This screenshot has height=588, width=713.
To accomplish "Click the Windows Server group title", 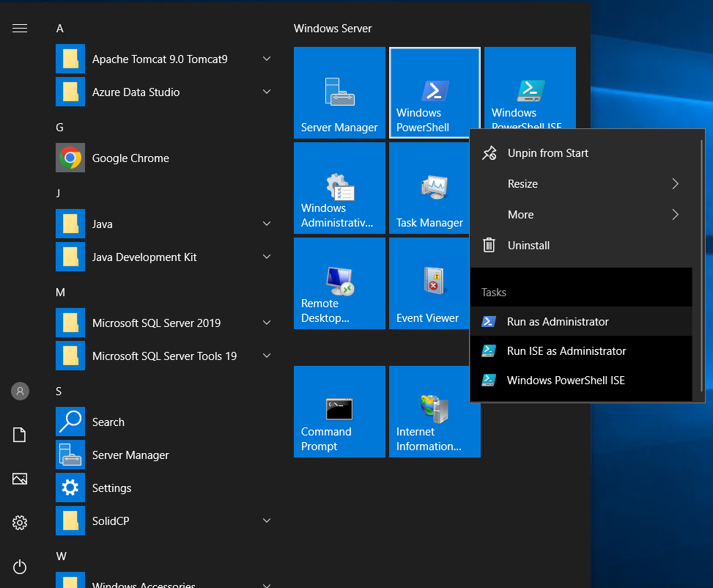I will [x=333, y=28].
